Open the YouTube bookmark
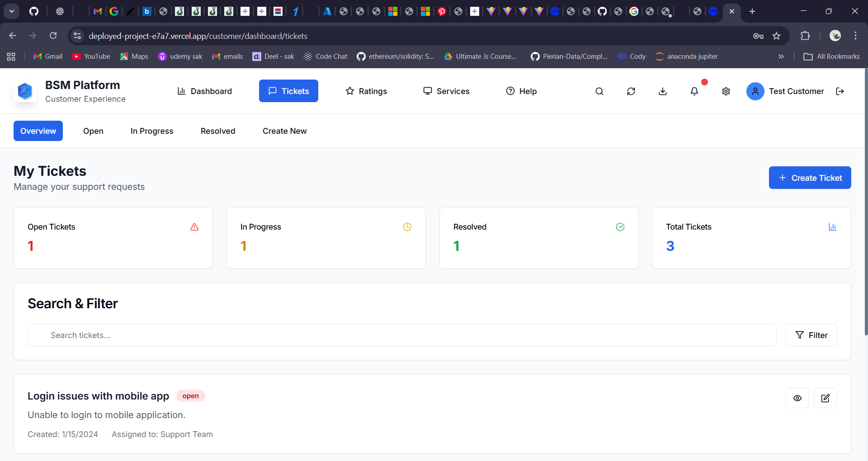The height and width of the screenshot is (461, 868). click(x=91, y=56)
